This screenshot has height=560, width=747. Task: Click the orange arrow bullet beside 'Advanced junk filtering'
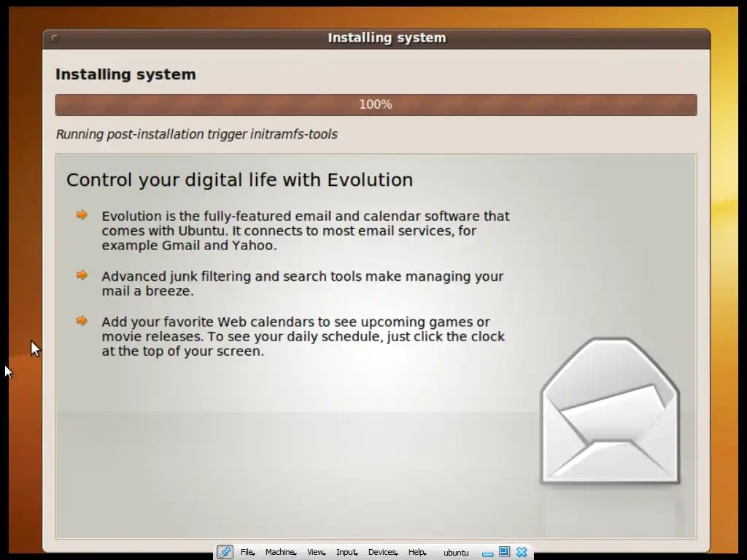tap(82, 275)
